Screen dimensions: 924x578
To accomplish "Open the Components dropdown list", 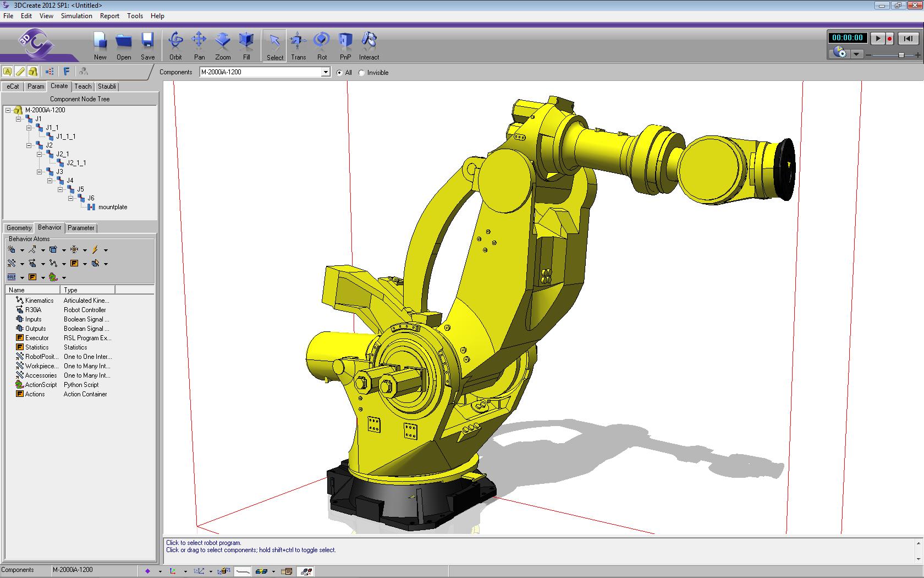I will click(x=325, y=72).
